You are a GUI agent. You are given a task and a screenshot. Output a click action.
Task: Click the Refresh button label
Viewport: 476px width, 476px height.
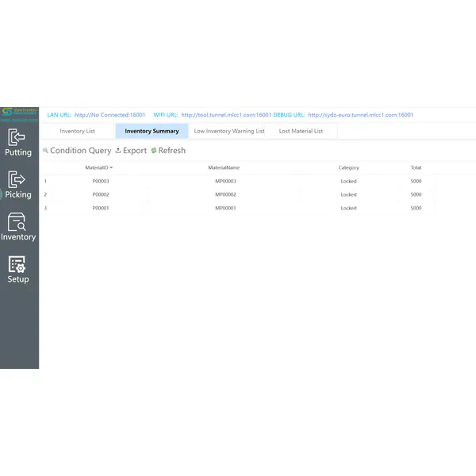click(172, 150)
